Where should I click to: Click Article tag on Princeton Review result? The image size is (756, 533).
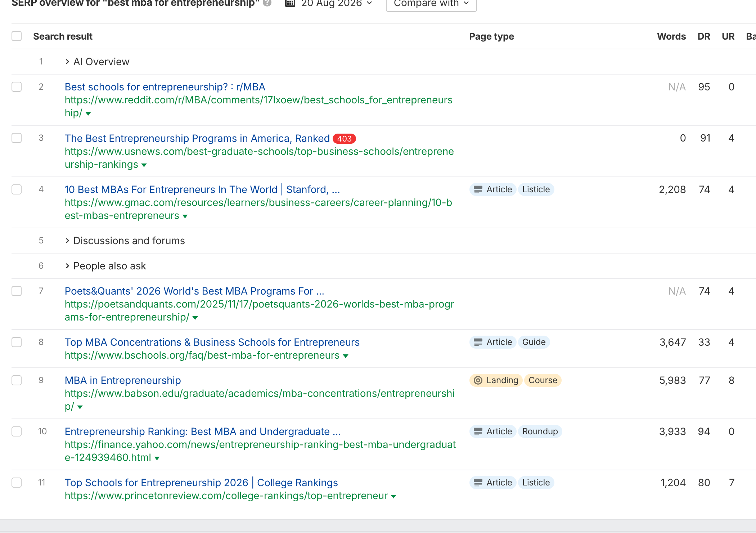pyautogui.click(x=493, y=483)
